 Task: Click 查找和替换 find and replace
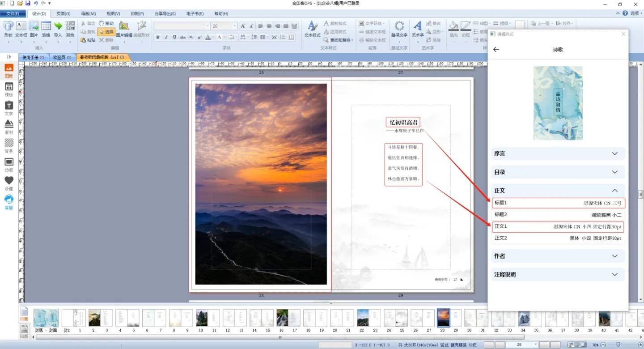pyautogui.click(x=338, y=40)
